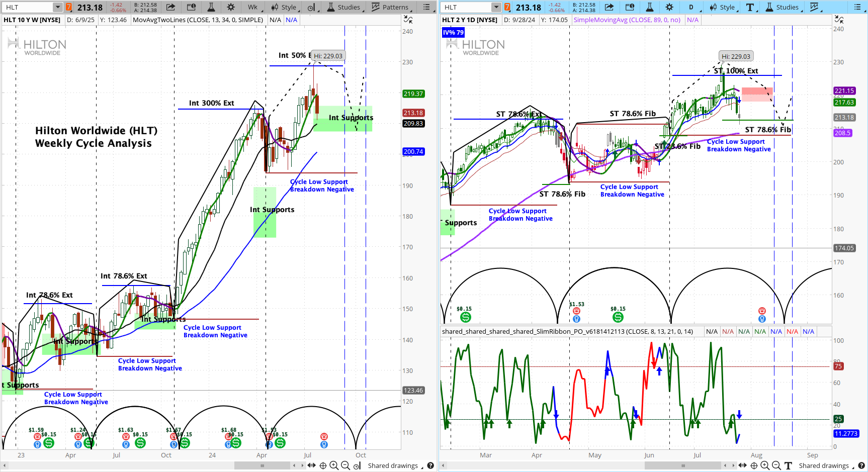Open chart settings gear on the weekly chart
The height and width of the screenshot is (472, 868).
tap(231, 7)
